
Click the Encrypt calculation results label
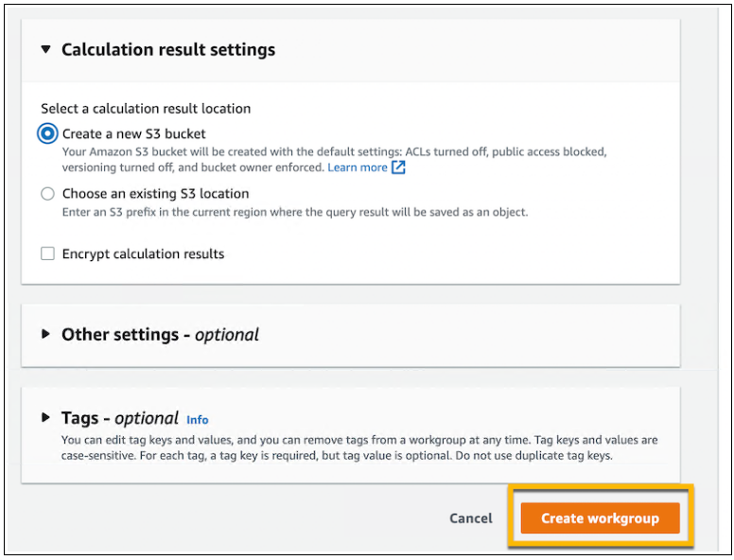click(143, 254)
